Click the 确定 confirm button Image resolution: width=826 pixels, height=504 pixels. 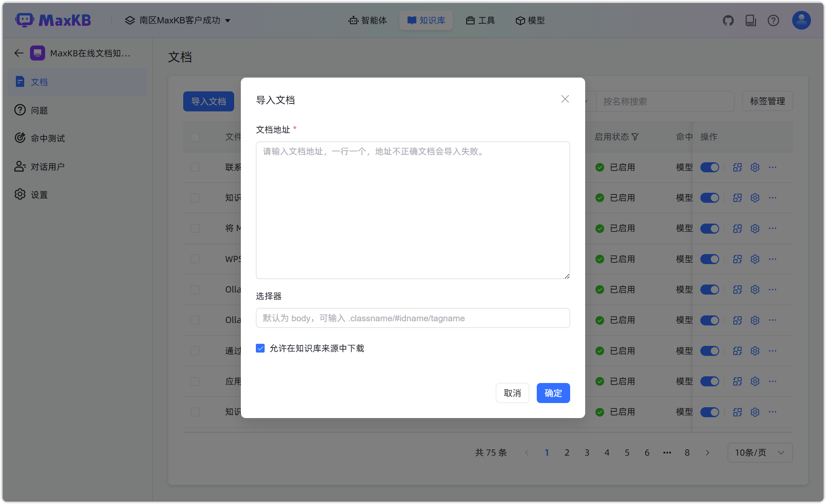(553, 393)
